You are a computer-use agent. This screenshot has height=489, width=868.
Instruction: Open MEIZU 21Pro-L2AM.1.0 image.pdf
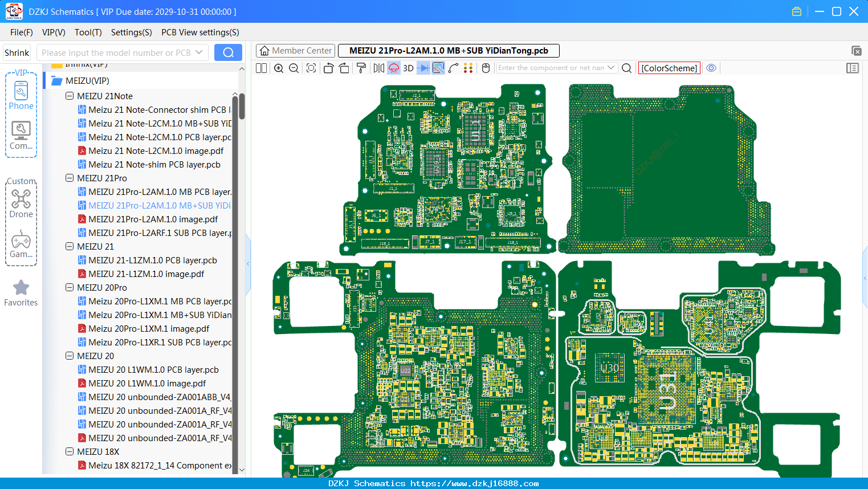(x=148, y=219)
